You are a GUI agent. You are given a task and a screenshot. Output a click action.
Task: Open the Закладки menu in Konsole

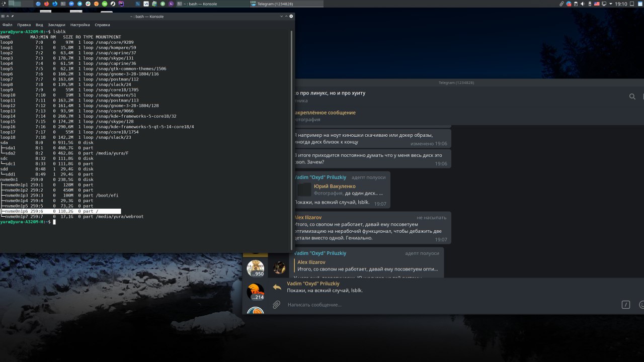pos(57,25)
